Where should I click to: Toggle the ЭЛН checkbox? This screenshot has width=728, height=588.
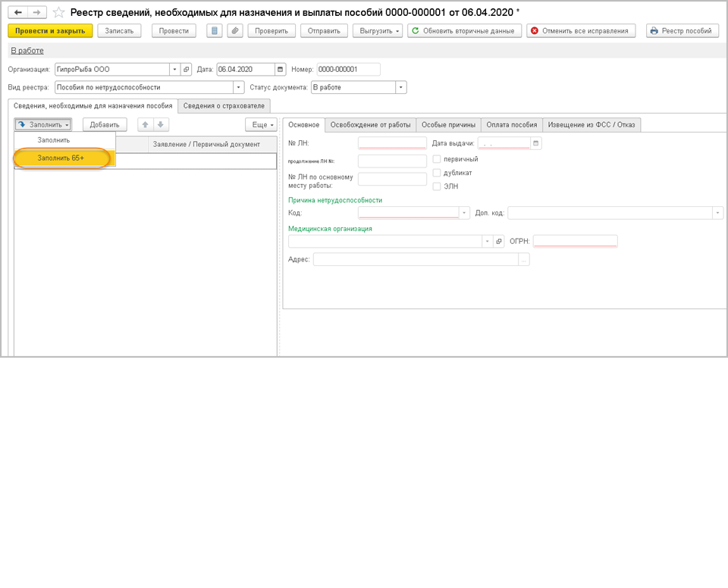[x=437, y=186]
